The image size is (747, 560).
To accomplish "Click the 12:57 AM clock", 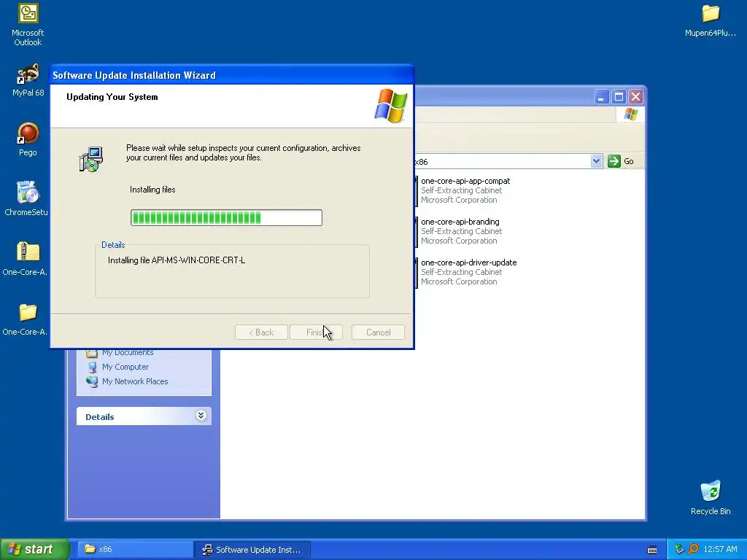I will (720, 550).
